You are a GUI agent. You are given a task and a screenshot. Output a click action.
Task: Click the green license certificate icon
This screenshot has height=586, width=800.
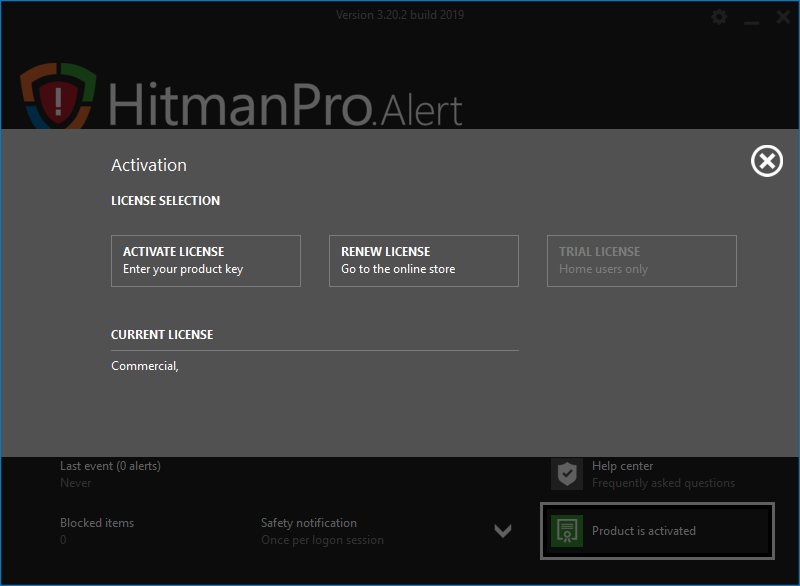567,530
